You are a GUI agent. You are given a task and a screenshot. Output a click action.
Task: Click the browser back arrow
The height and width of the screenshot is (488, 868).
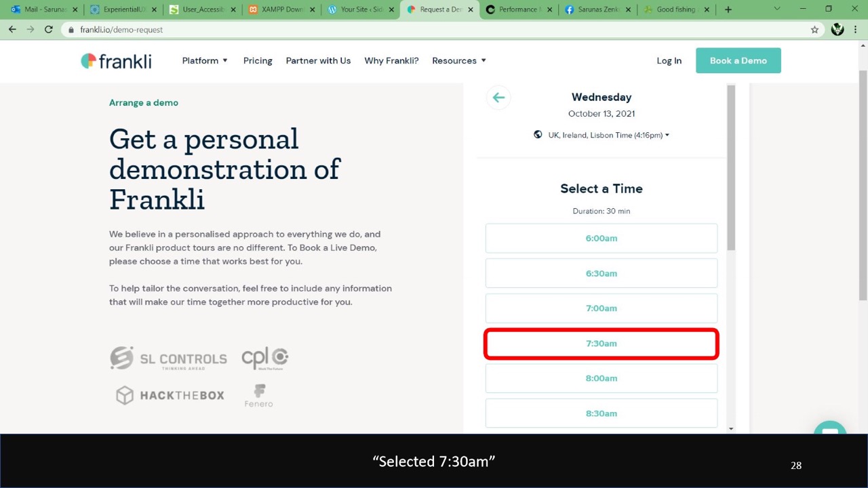pos(12,30)
